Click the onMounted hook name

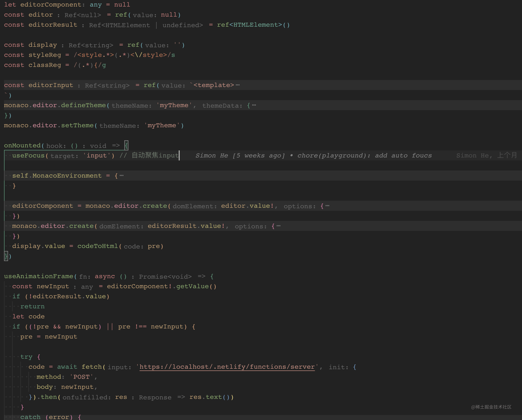(23, 145)
